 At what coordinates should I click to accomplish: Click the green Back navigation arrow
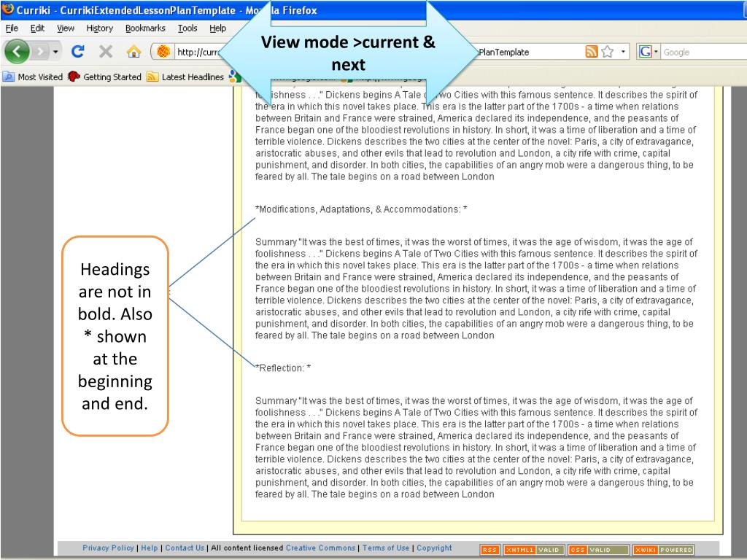[x=18, y=51]
